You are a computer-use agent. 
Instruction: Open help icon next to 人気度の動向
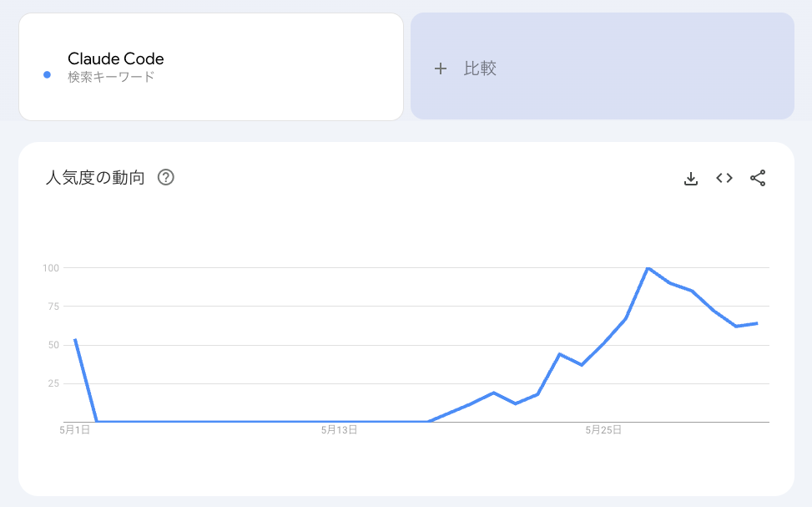pyautogui.click(x=166, y=178)
